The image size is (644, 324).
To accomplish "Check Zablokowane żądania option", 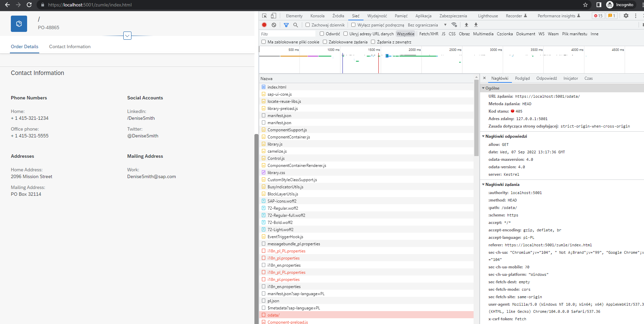I will (325, 42).
